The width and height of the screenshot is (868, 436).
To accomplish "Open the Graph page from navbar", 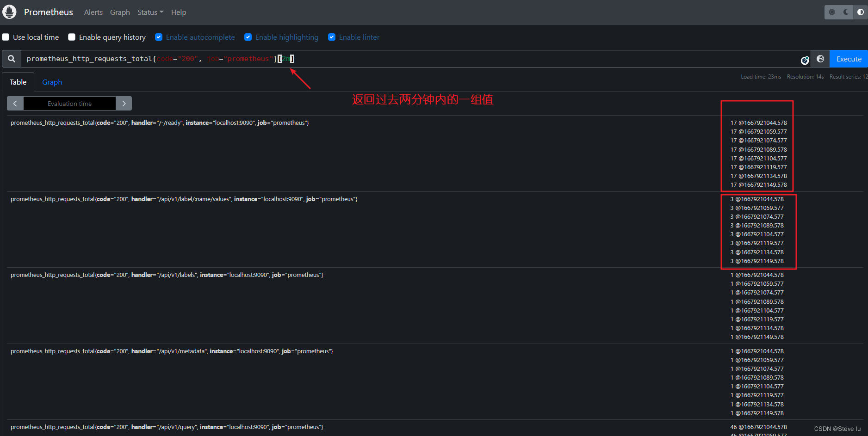I will click(x=120, y=12).
